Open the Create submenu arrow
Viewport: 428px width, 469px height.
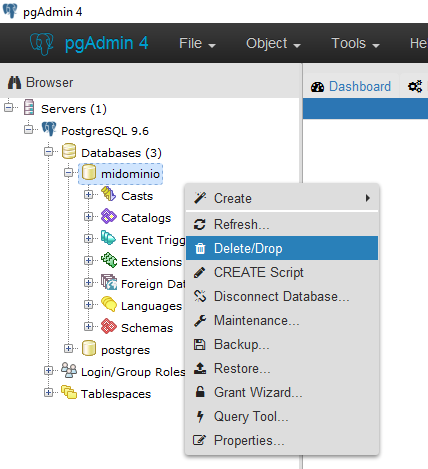click(x=368, y=198)
